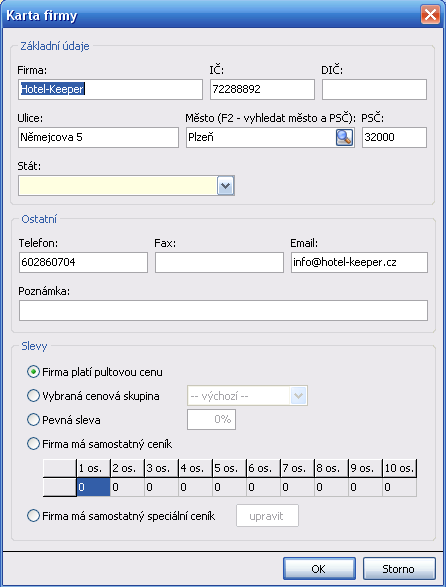Select the price cell under '7 os.'
446x587 pixels.
click(298, 487)
